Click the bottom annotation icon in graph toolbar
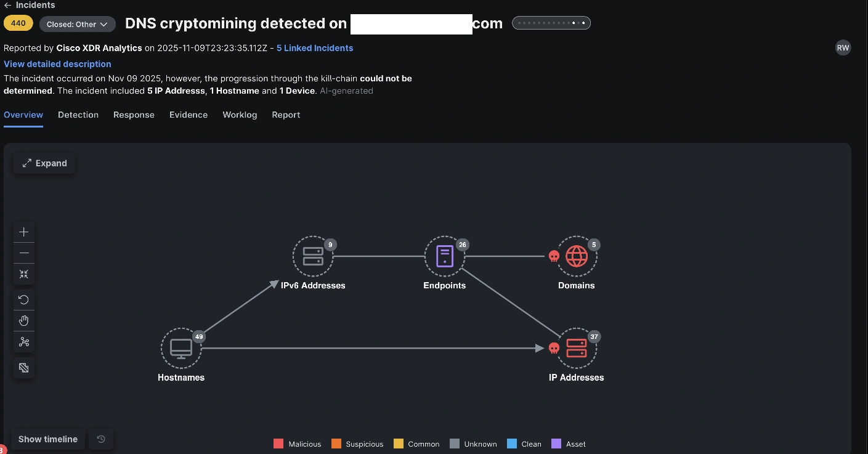 tap(24, 368)
